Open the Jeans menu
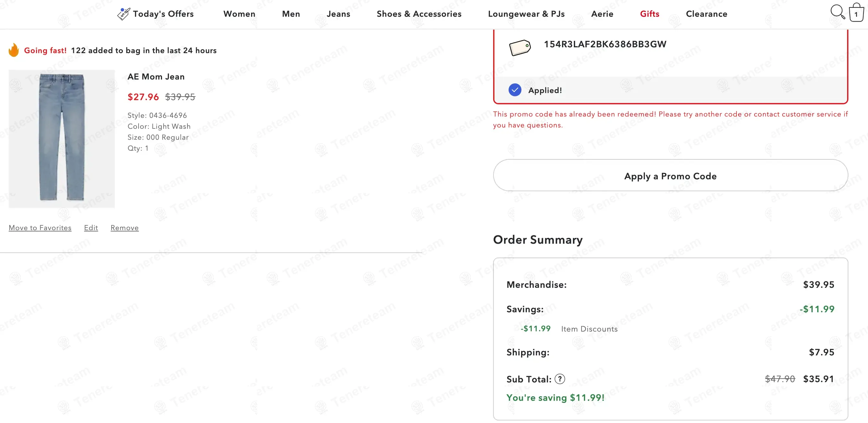The height and width of the screenshot is (423, 868). 338,14
